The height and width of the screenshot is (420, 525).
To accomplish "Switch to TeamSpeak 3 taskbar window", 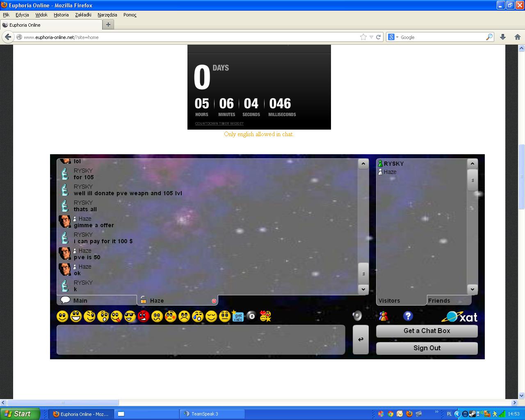I will (x=212, y=414).
